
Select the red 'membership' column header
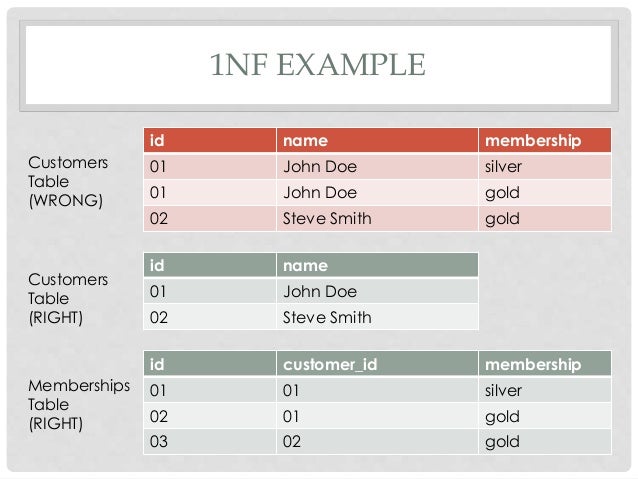point(545,140)
